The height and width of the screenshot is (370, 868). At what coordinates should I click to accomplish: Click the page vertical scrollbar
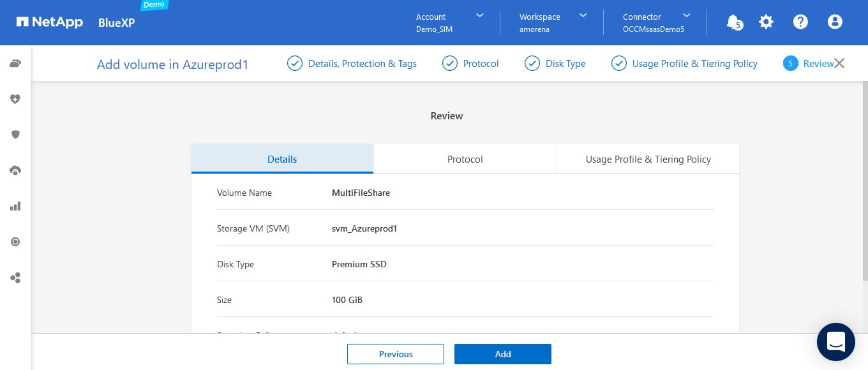coord(864,179)
